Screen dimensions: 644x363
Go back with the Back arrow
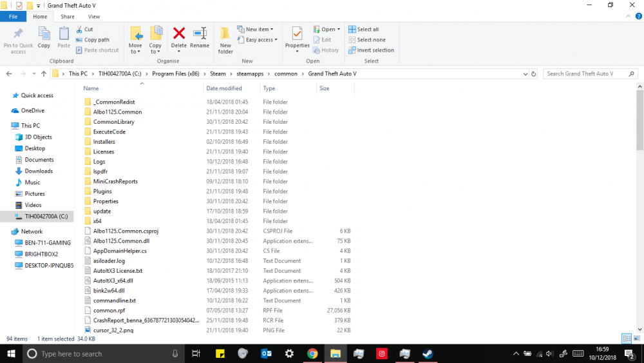tap(9, 74)
